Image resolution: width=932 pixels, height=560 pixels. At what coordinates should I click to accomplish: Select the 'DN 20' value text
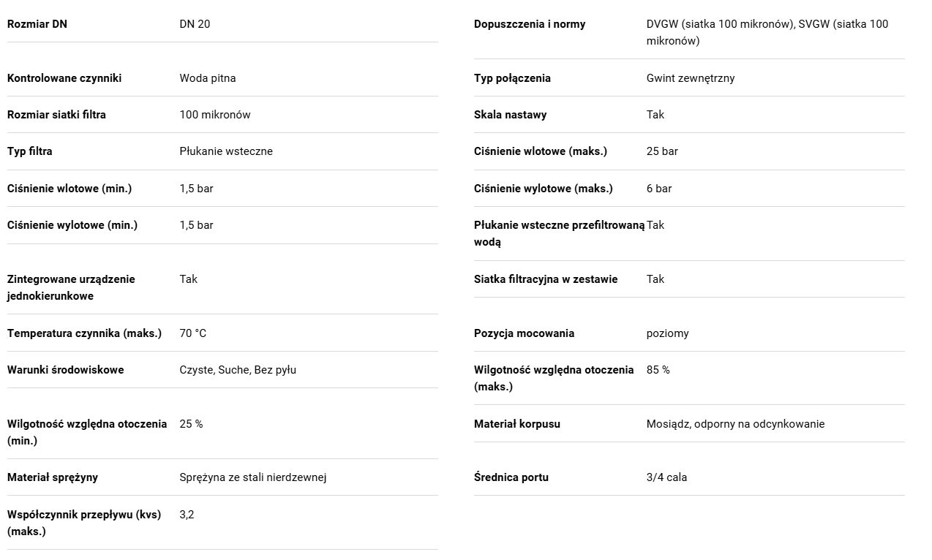click(195, 24)
